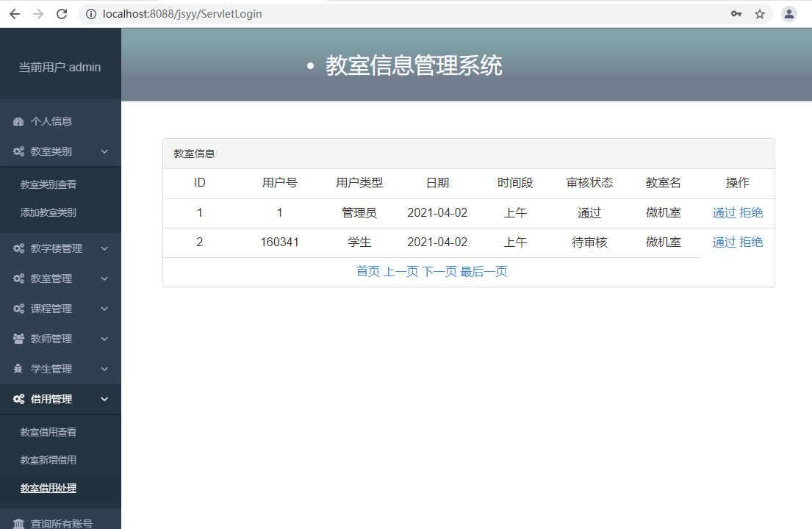This screenshot has width=812, height=529.
Task: Open saved passwords key icon
Action: click(x=736, y=14)
